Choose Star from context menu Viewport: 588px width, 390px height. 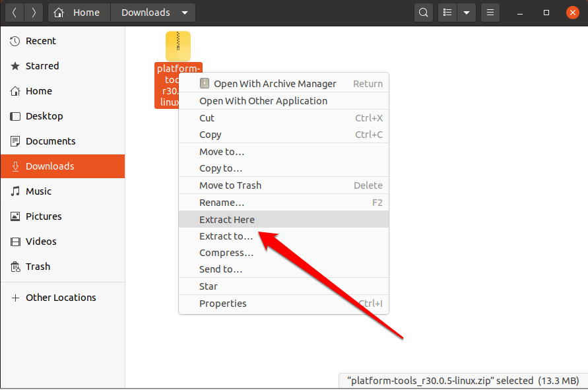tap(284, 286)
